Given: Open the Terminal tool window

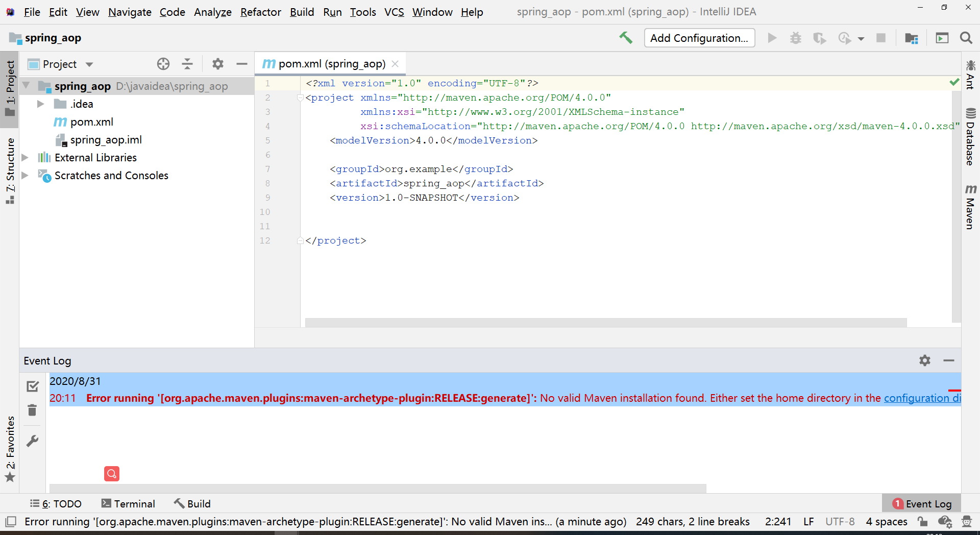Looking at the screenshot, I should tap(129, 504).
